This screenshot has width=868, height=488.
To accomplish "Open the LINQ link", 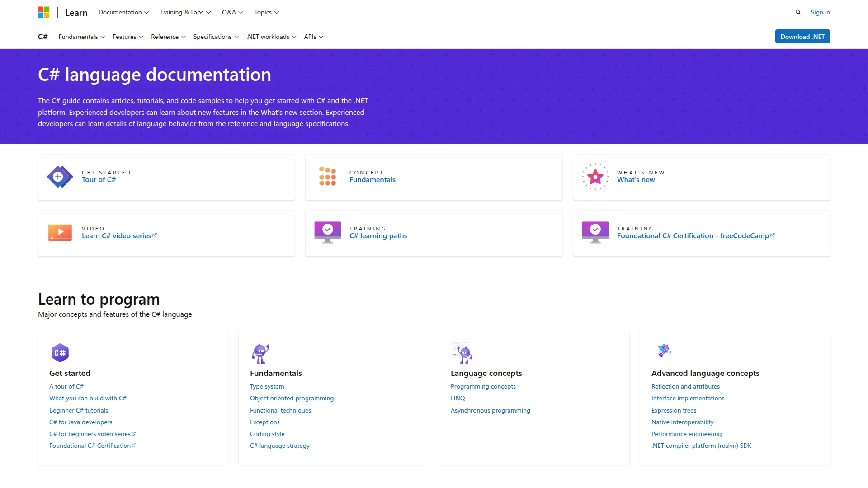I will pos(458,398).
